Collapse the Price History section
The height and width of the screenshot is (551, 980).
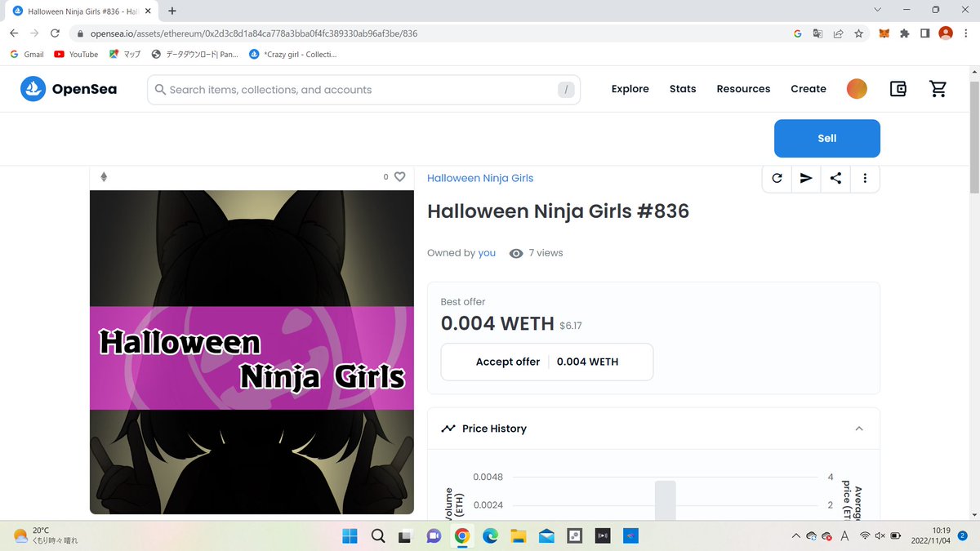[858, 429]
